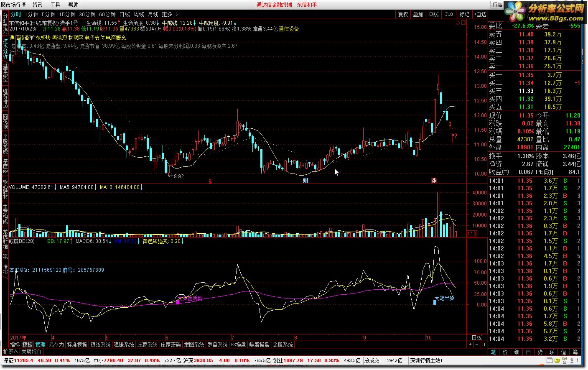
Task: Click the 另存为 template button
Action: coord(56,344)
